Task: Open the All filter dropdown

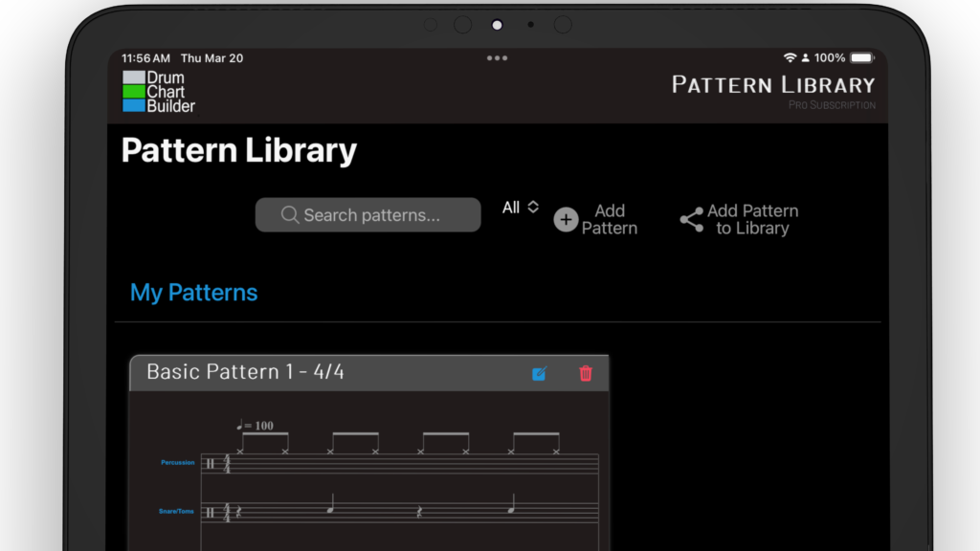Action: (512, 208)
